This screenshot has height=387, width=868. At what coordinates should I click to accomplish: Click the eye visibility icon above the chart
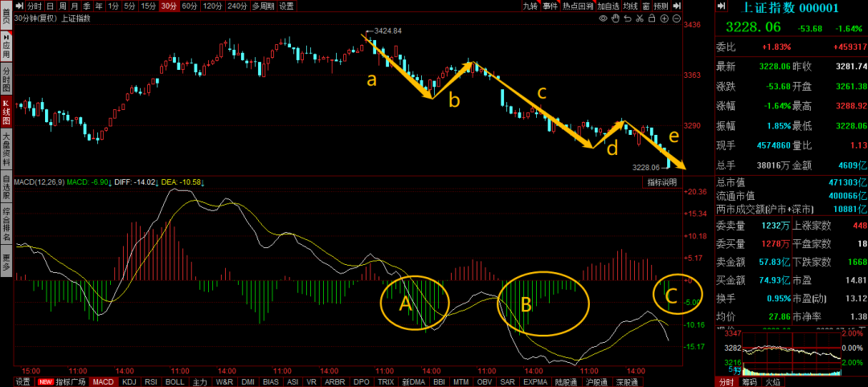pos(603,18)
